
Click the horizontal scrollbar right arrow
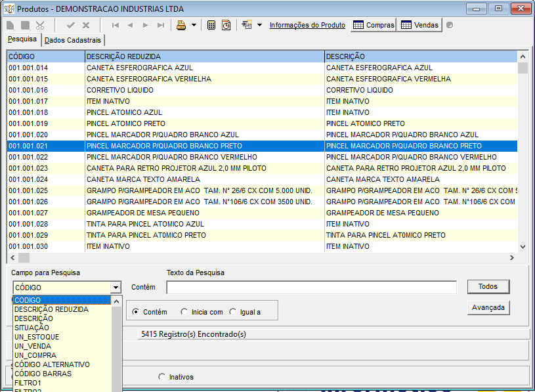coord(512,258)
